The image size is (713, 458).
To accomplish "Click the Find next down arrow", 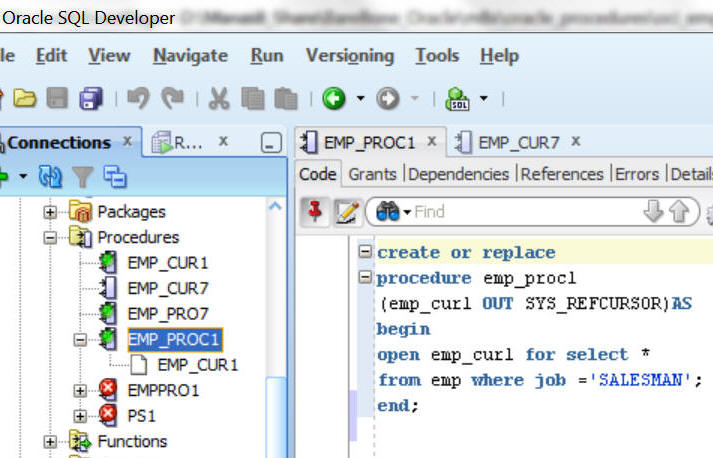I will (x=653, y=211).
